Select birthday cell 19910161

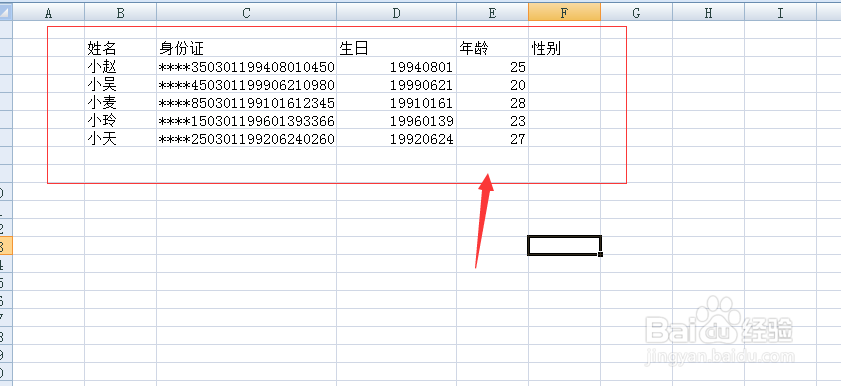pos(396,102)
